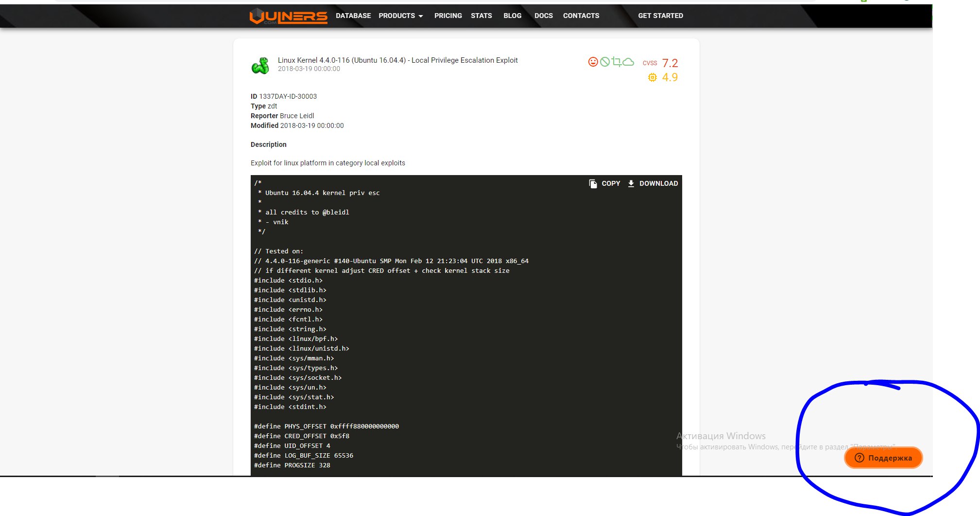Screen dimensions: 980x516
Task: Click the question mark icon on support button
Action: pyautogui.click(x=859, y=458)
